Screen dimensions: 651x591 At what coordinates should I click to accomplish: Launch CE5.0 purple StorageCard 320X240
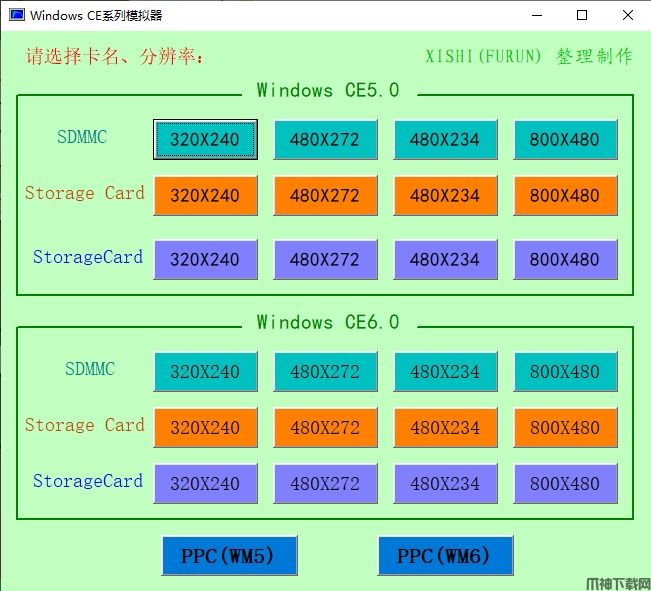coord(205,260)
